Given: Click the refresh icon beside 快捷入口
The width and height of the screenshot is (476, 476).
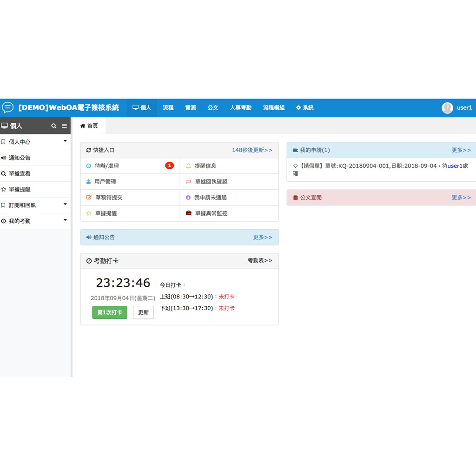Looking at the screenshot, I should click(89, 150).
